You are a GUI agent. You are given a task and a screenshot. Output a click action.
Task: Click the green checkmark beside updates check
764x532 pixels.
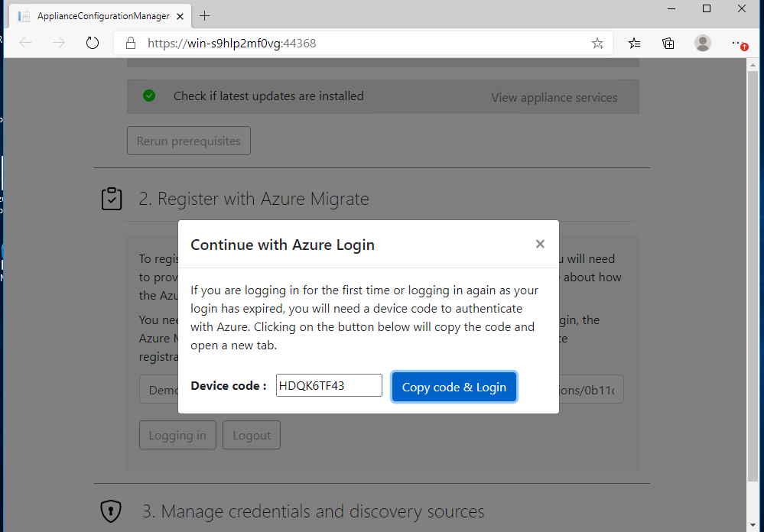pos(149,96)
